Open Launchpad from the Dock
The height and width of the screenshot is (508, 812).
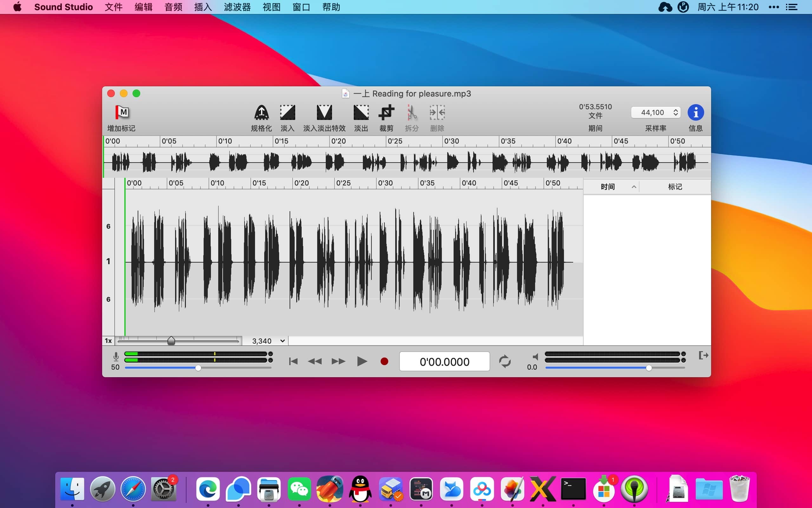pos(103,489)
